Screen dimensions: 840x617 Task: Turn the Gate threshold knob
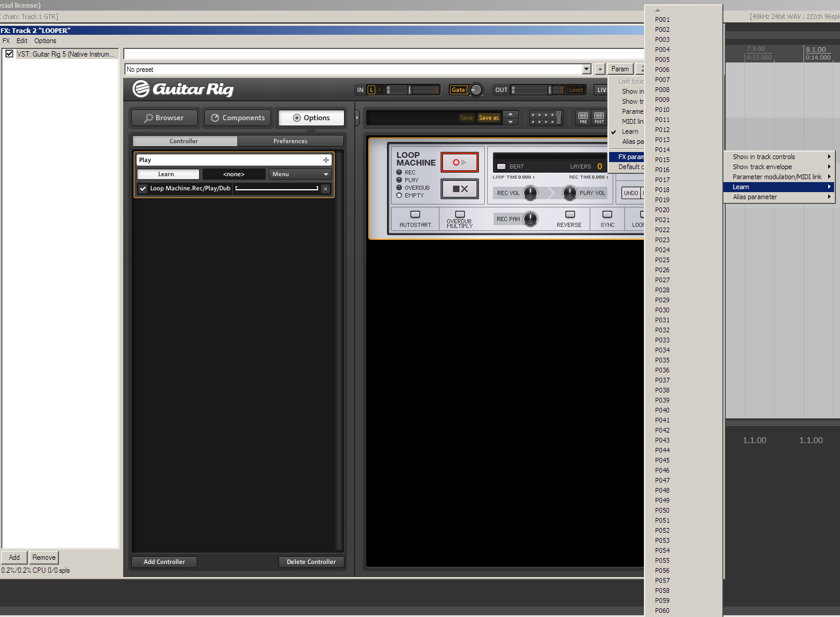[476, 90]
